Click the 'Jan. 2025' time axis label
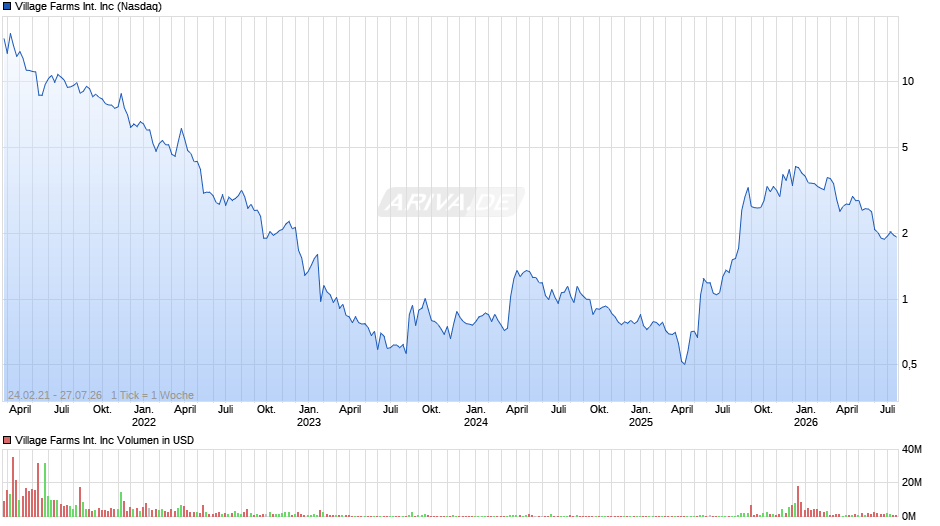 click(x=640, y=416)
